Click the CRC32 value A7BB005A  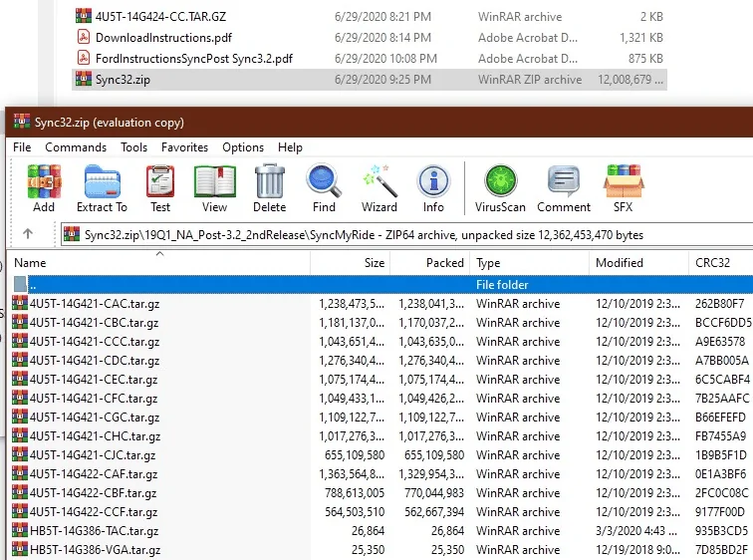tap(722, 360)
